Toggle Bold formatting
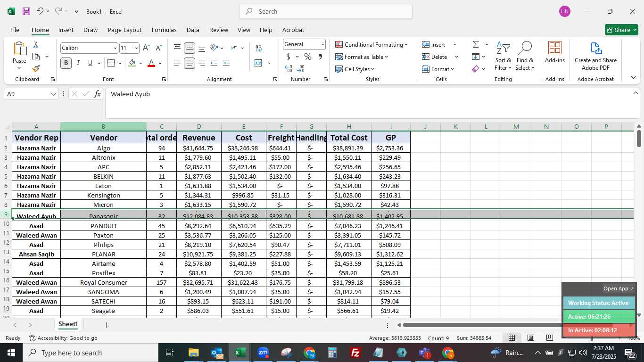 [66, 63]
